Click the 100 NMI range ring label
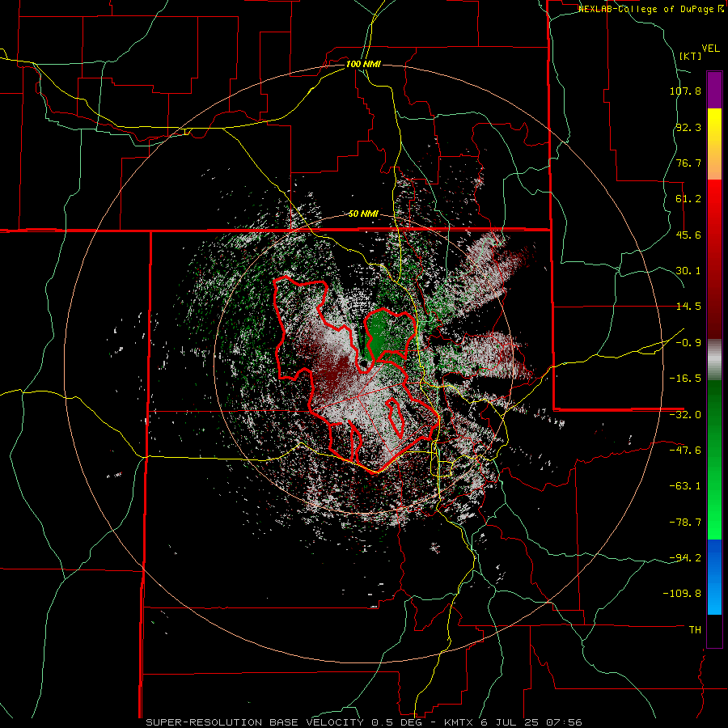Image resolution: width=728 pixels, height=728 pixels. [363, 64]
